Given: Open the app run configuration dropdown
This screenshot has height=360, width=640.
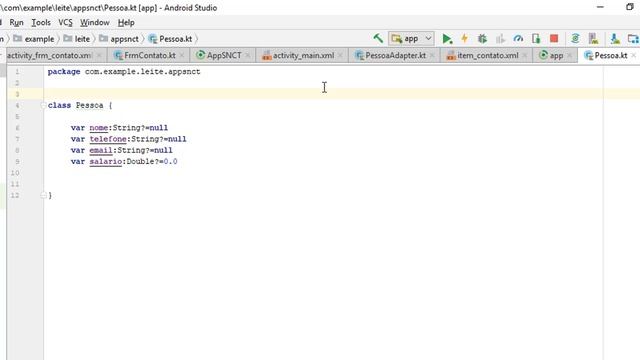Looking at the screenshot, I should (x=411, y=39).
